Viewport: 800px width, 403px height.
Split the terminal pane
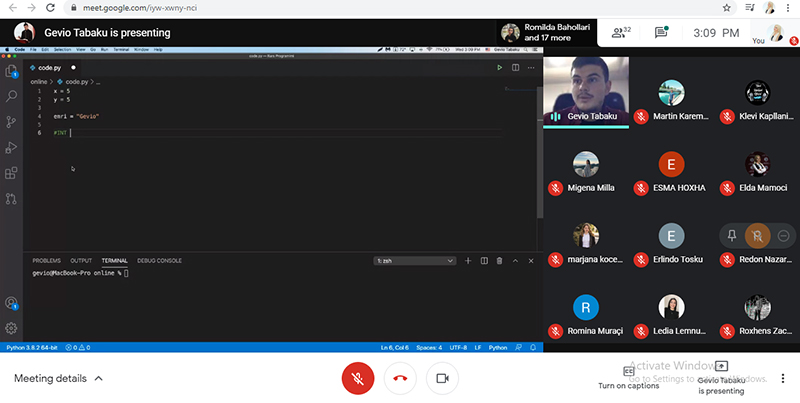(x=484, y=261)
